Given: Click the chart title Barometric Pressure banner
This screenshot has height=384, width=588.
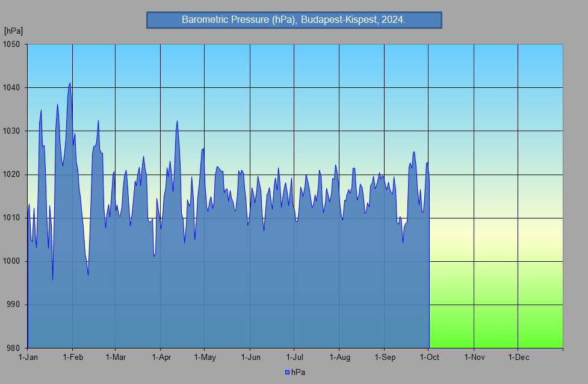Looking at the screenshot, I should pyautogui.click(x=294, y=20).
